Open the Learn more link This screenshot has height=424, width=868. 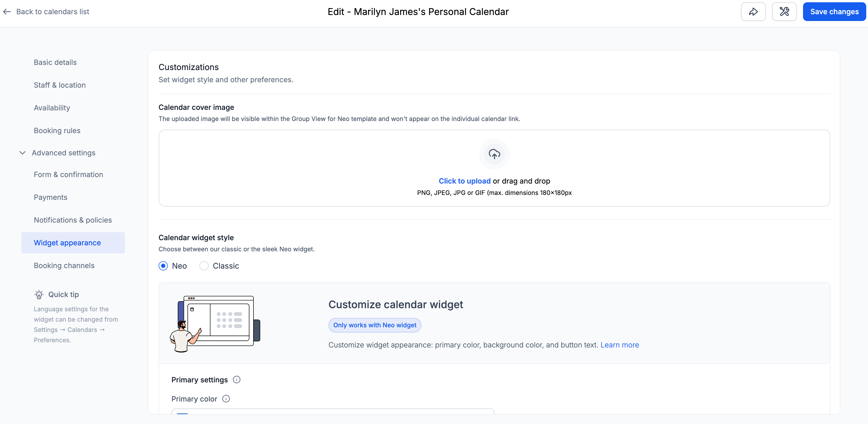coord(619,345)
